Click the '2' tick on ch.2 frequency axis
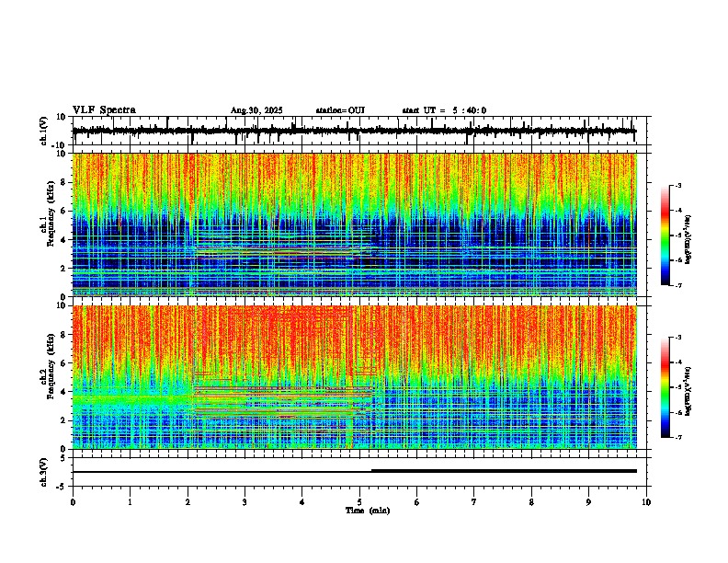This screenshot has height=563, width=728. tap(64, 420)
